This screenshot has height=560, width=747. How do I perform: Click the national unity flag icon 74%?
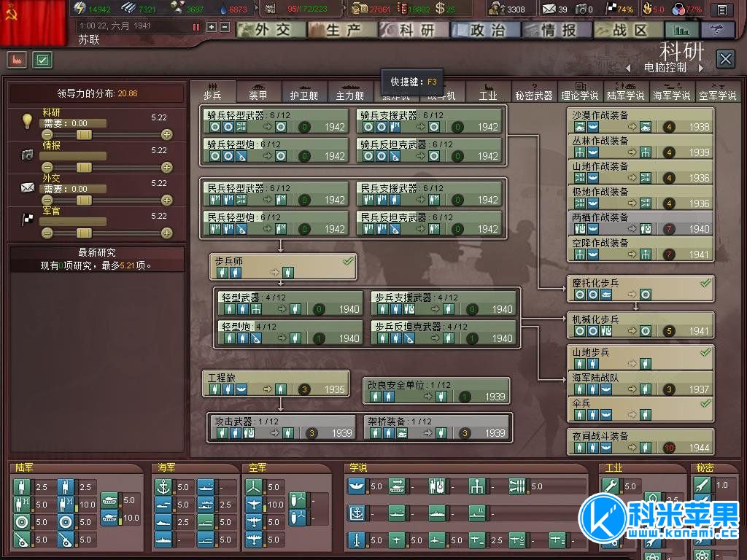pos(611,8)
